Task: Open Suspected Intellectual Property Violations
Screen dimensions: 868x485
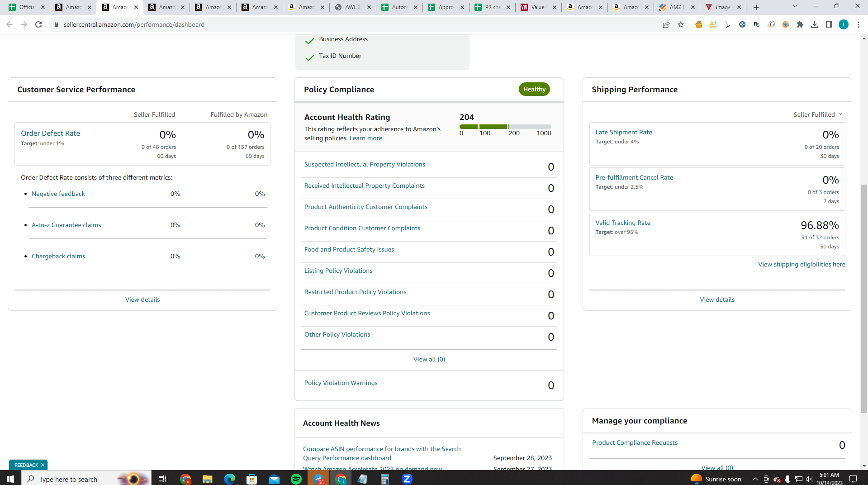Action: pos(365,164)
